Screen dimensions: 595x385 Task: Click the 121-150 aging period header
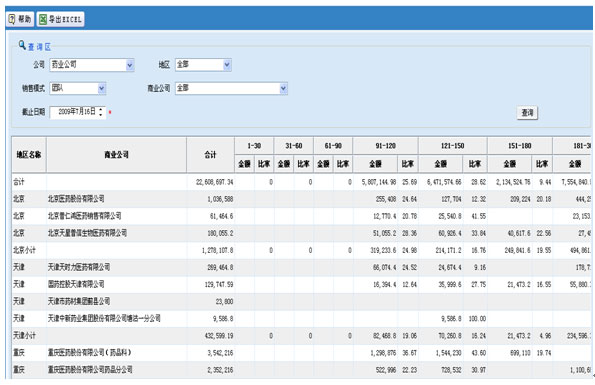point(453,146)
